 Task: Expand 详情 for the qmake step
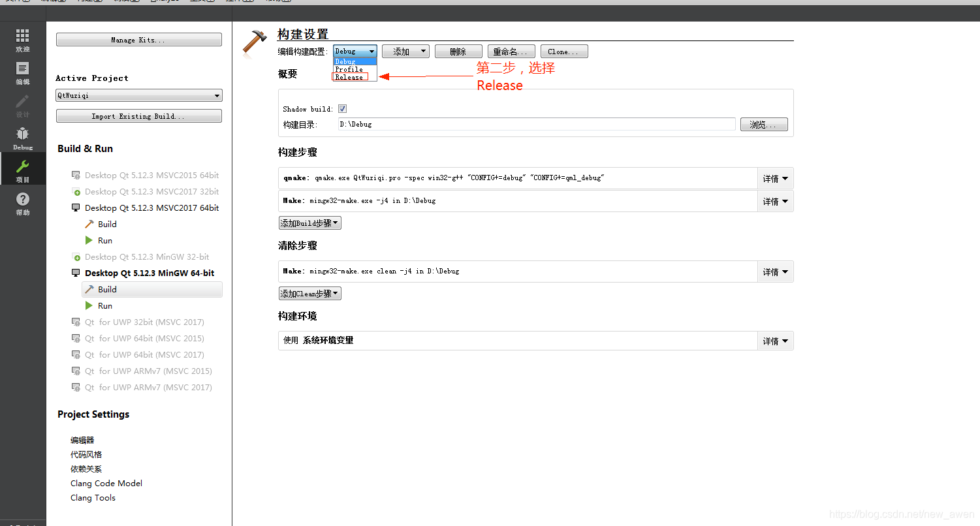(776, 178)
